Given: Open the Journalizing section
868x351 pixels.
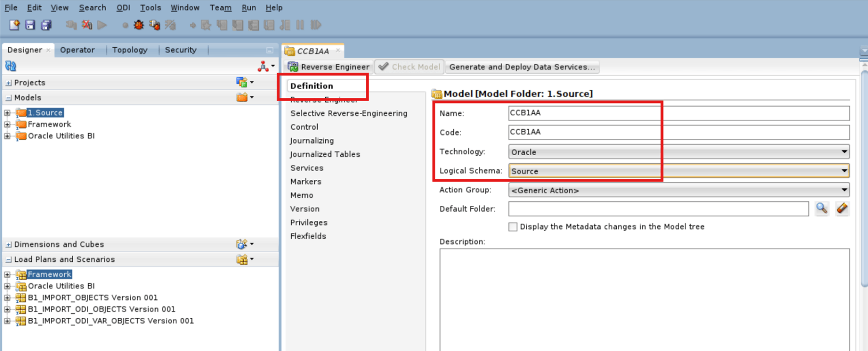Looking at the screenshot, I should (312, 141).
